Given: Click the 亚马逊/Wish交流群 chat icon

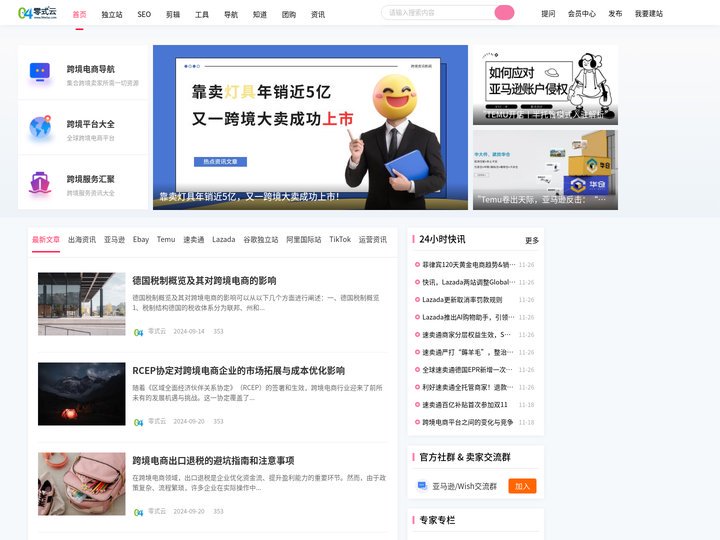Looking at the screenshot, I should 422,485.
